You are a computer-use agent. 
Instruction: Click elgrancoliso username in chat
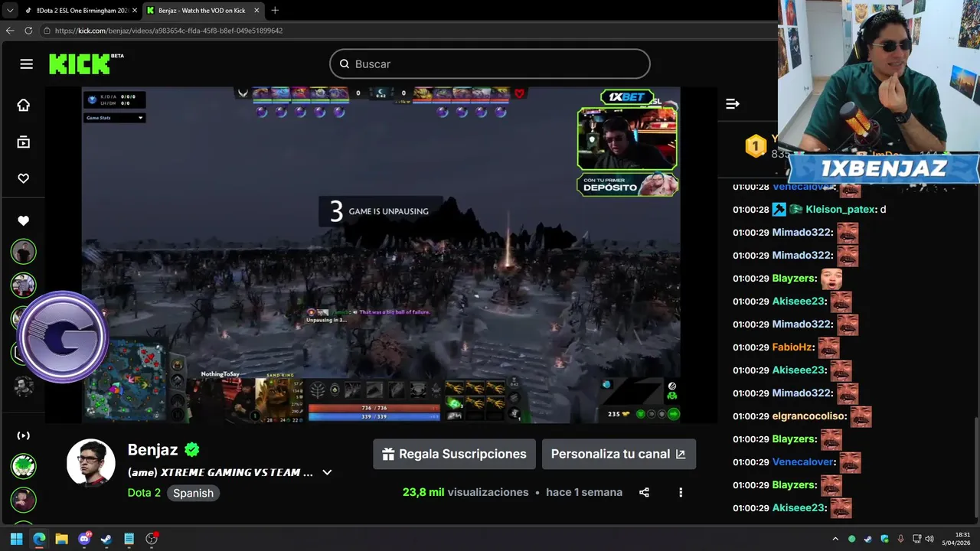[x=810, y=416]
